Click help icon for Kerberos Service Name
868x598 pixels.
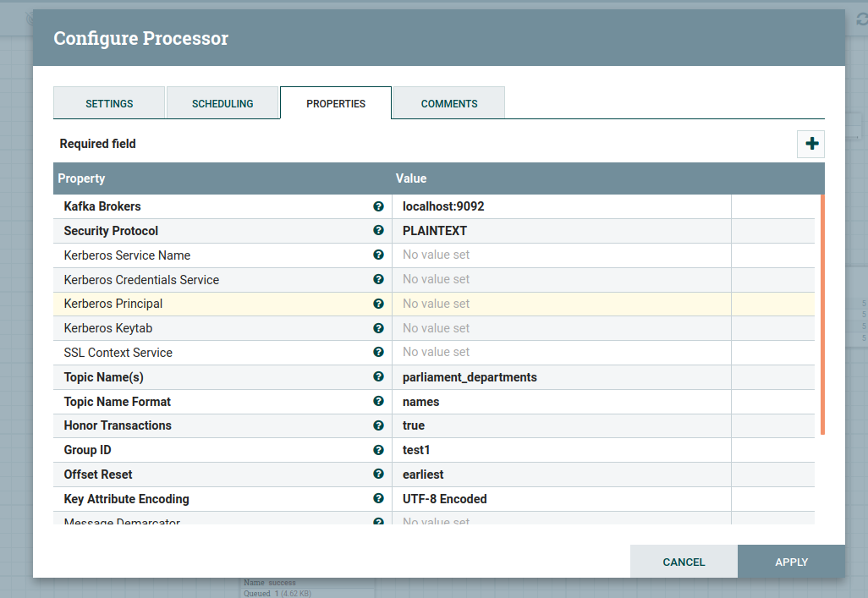(378, 255)
